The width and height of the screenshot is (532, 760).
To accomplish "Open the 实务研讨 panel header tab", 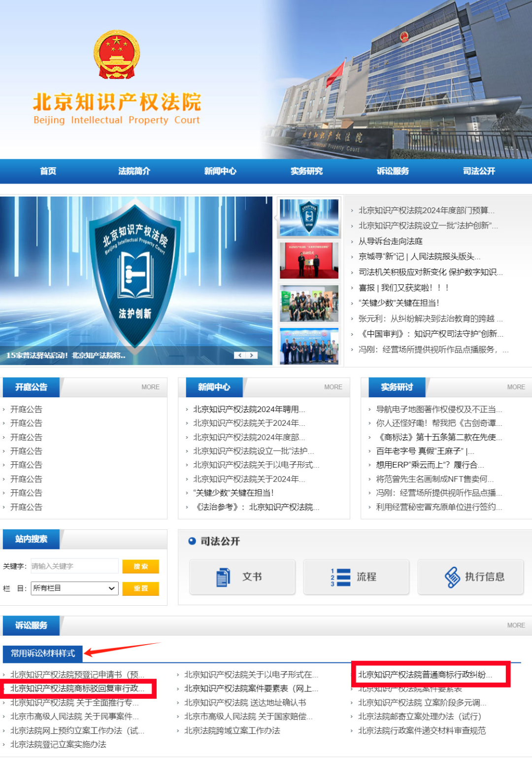I will point(397,387).
